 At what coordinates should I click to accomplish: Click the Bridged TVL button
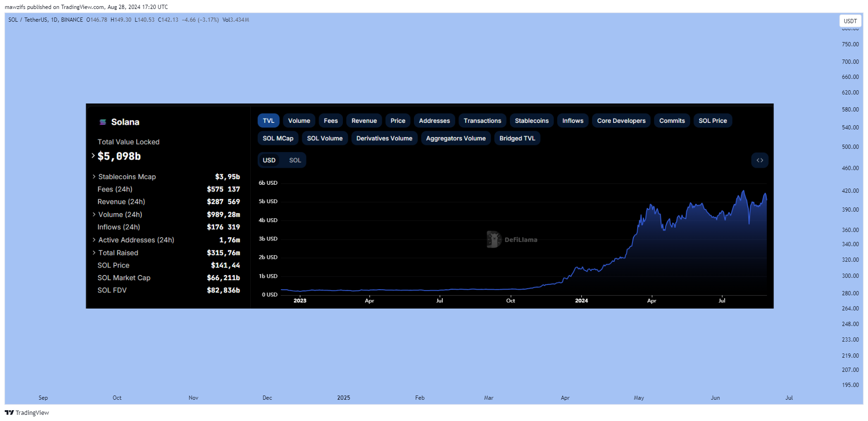coord(517,138)
